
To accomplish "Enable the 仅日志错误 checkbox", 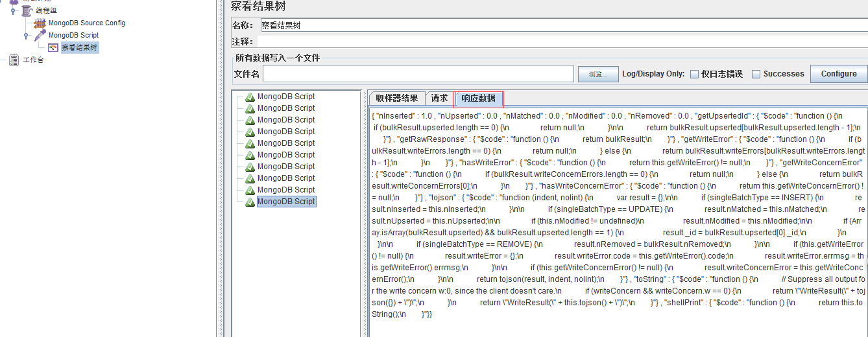I will [x=694, y=74].
